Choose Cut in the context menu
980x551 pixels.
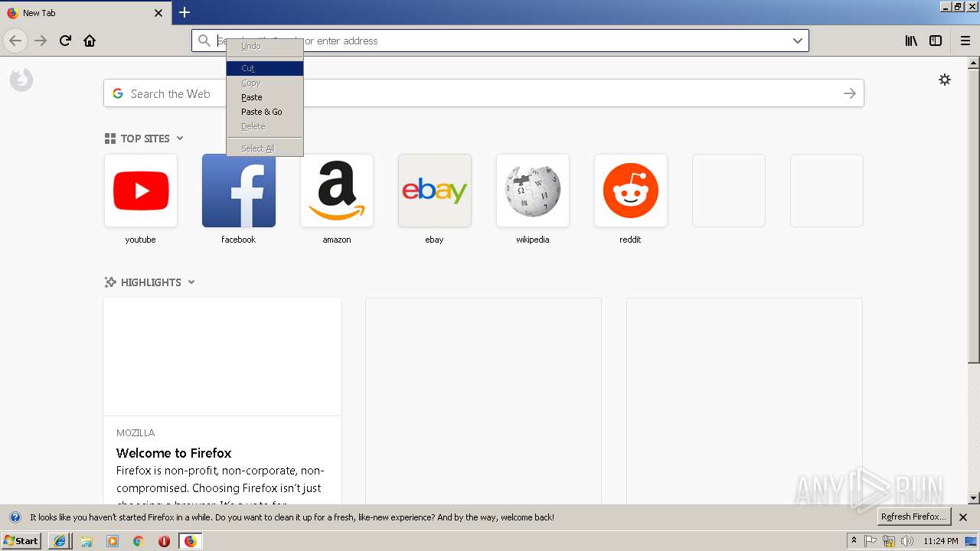pyautogui.click(x=265, y=68)
